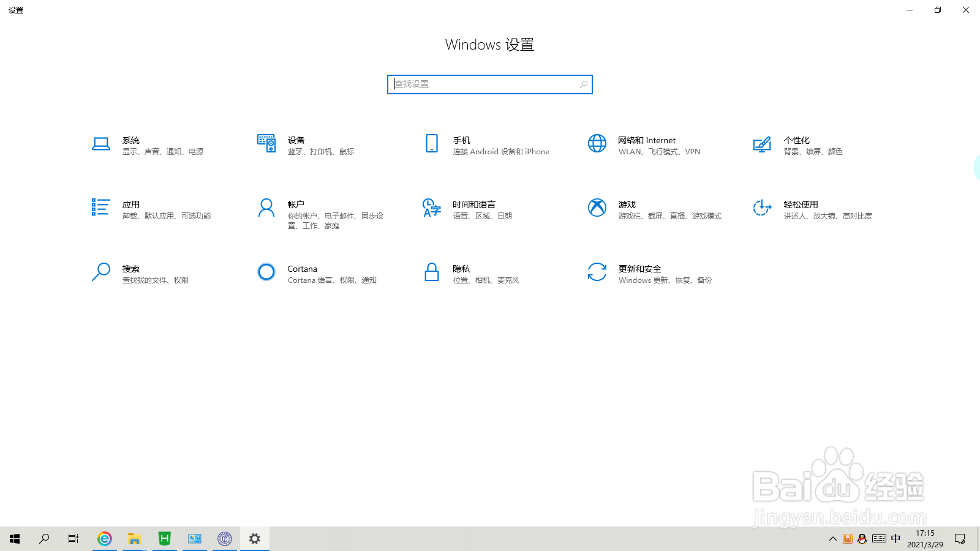Click the 轻松使用 title text
The width and height of the screenshot is (980, 551).
801,204
